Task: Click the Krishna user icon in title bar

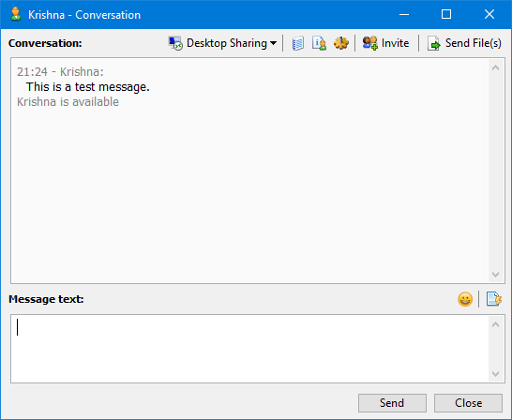Action: click(x=15, y=15)
